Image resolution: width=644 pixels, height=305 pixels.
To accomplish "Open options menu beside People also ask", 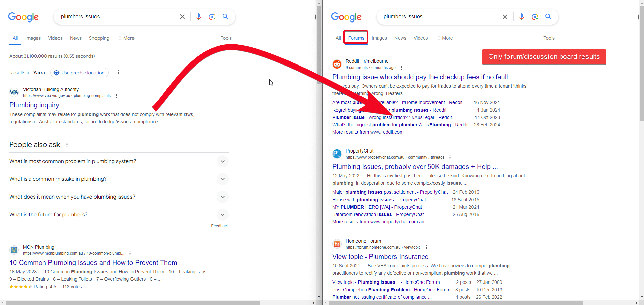I will click(67, 144).
